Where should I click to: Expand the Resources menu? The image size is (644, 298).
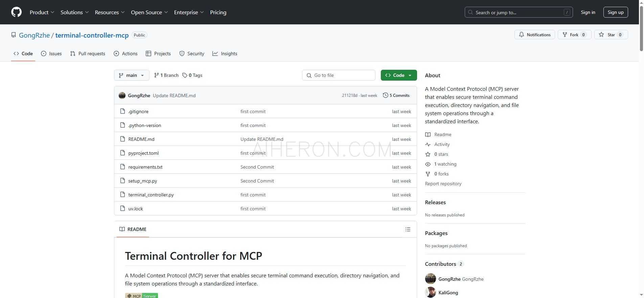pyautogui.click(x=110, y=12)
